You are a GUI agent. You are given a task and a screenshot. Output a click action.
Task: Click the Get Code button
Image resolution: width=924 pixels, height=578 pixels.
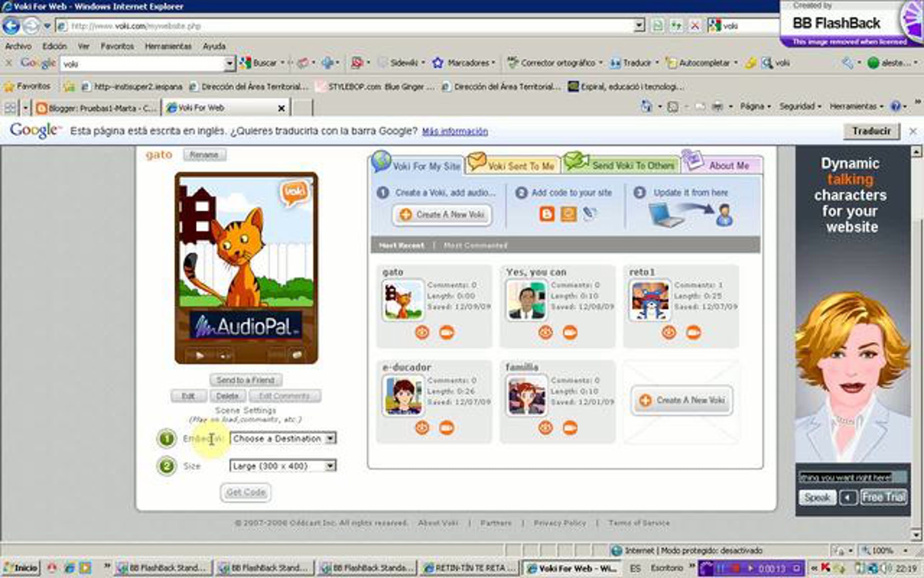pos(246,492)
